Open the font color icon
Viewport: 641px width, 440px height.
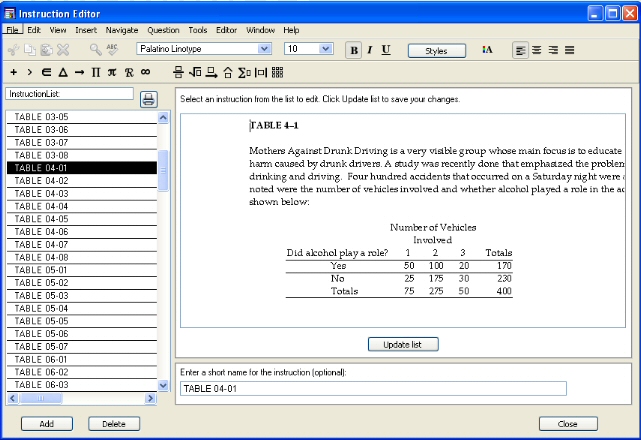(487, 50)
